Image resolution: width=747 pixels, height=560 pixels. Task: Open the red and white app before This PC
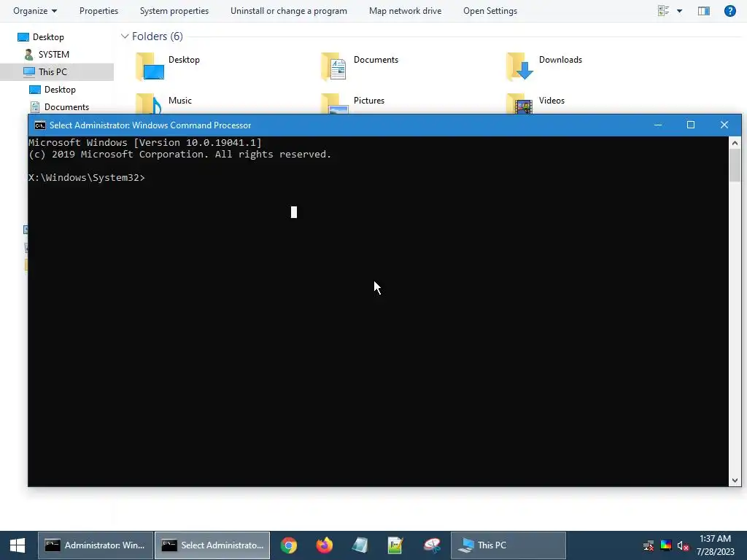coord(432,545)
